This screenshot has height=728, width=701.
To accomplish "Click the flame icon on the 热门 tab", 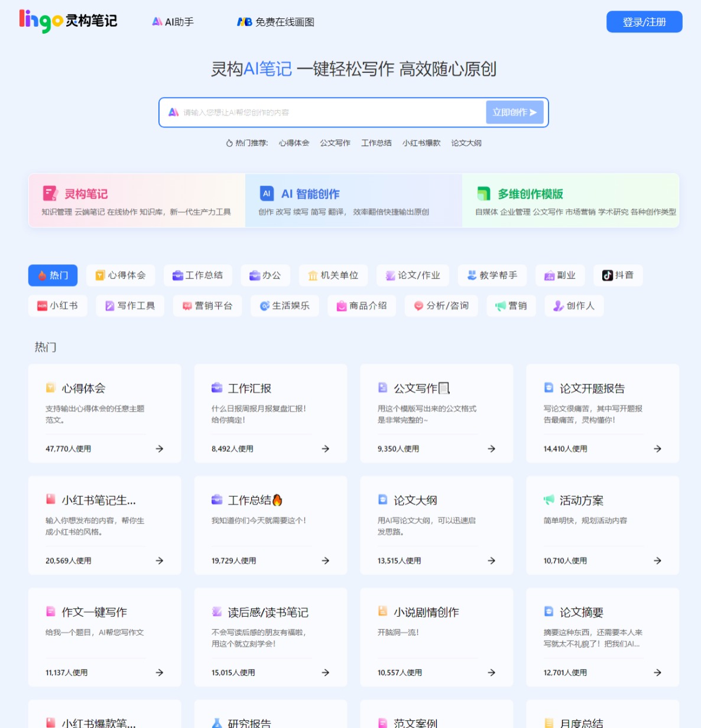I will coord(41,275).
